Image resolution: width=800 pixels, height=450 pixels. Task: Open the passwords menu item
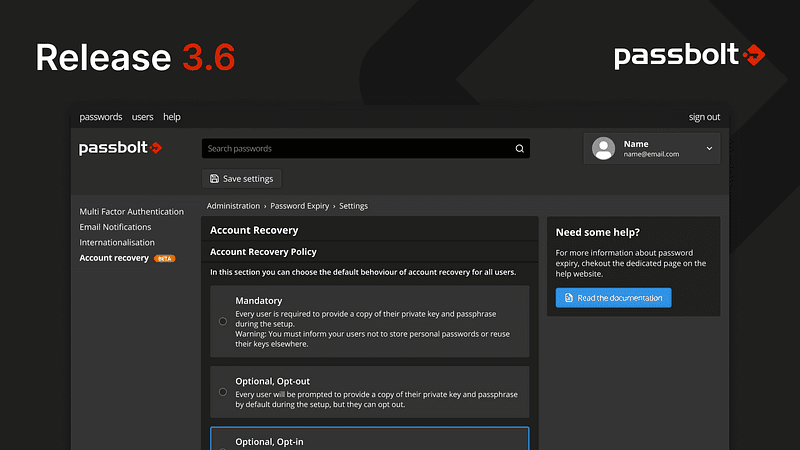(101, 117)
